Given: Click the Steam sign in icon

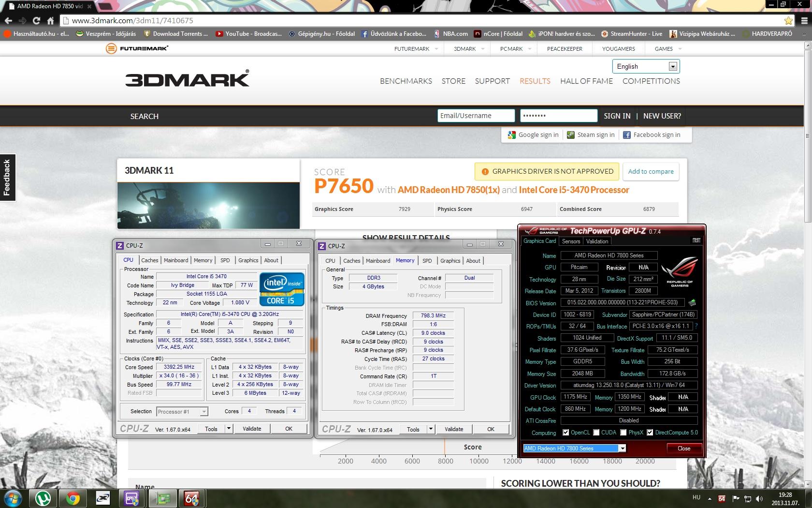Looking at the screenshot, I should (571, 135).
